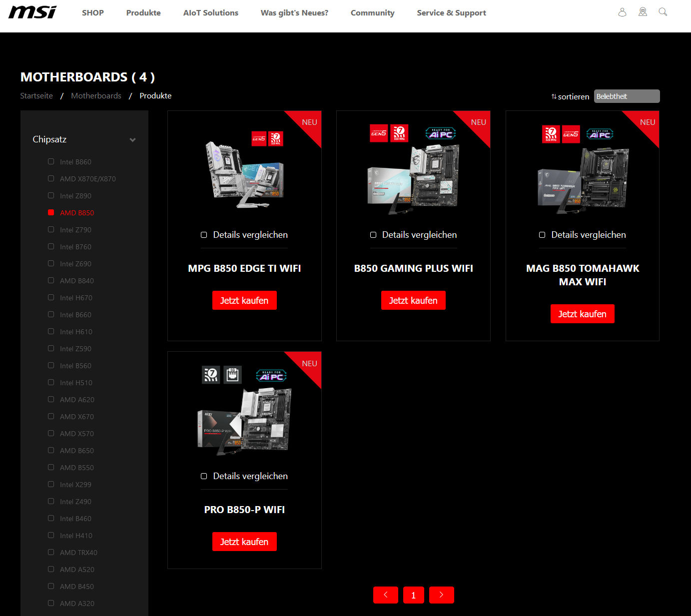Select the Intel Z490 chipset label
Viewport: 691px width, 616px height.
click(75, 502)
